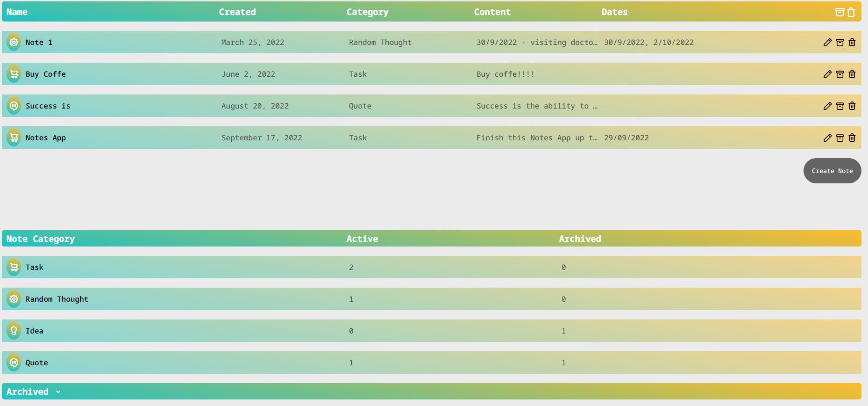Click the Active column header
This screenshot has height=406, width=868.
(362, 239)
